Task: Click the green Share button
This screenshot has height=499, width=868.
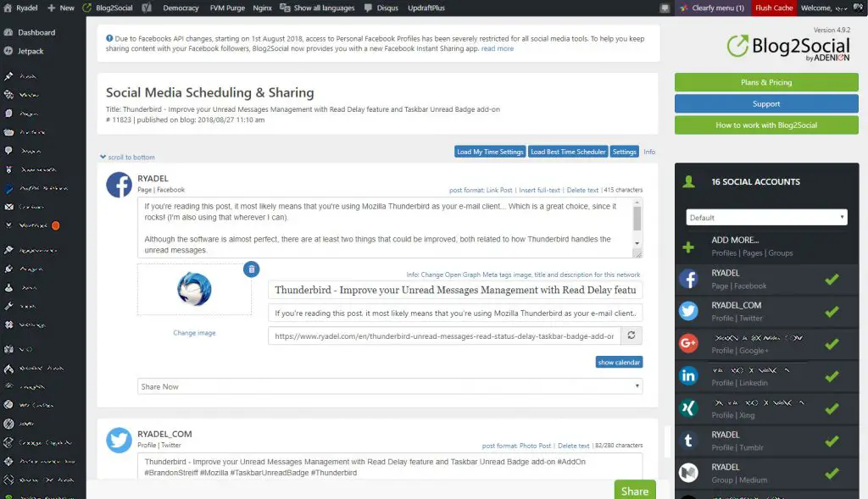Action: [634, 491]
